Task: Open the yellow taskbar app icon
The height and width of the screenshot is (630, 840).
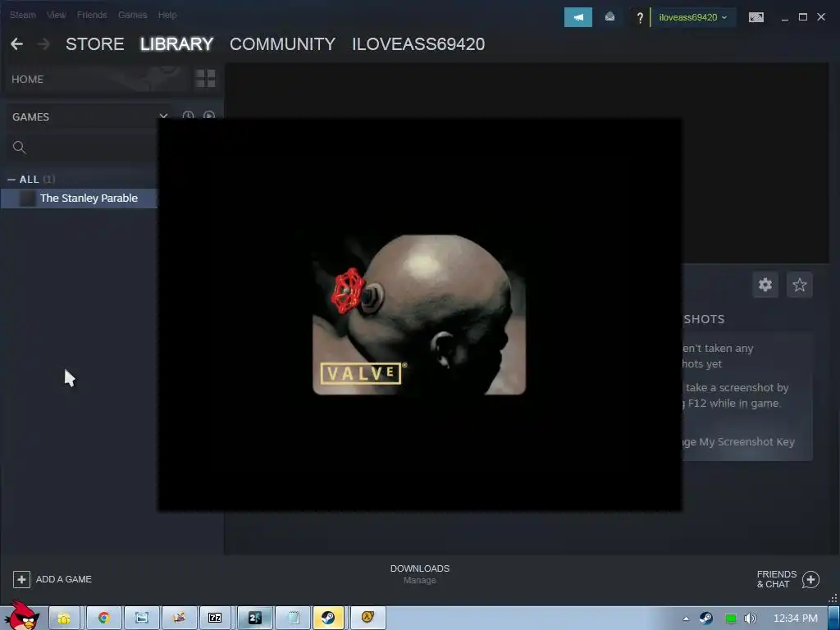Action: point(64,619)
